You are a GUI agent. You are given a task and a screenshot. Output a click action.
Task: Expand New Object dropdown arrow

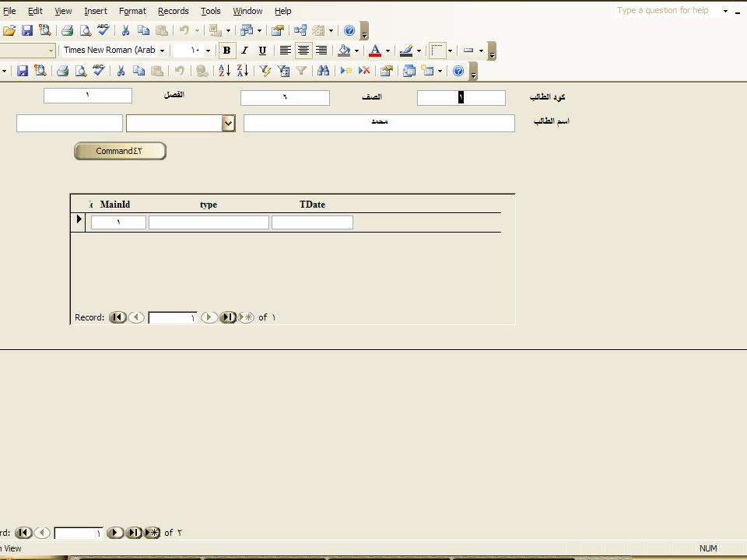(x=440, y=71)
